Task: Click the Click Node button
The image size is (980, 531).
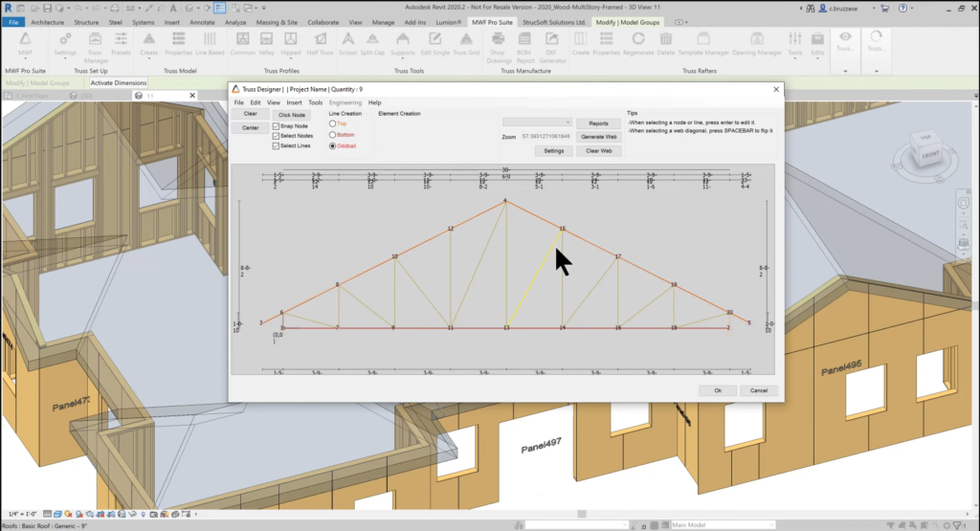Action: click(292, 115)
